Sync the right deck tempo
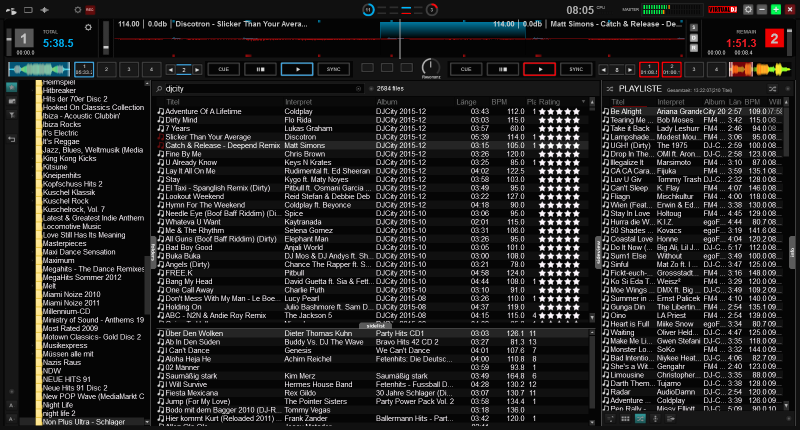 (576, 69)
